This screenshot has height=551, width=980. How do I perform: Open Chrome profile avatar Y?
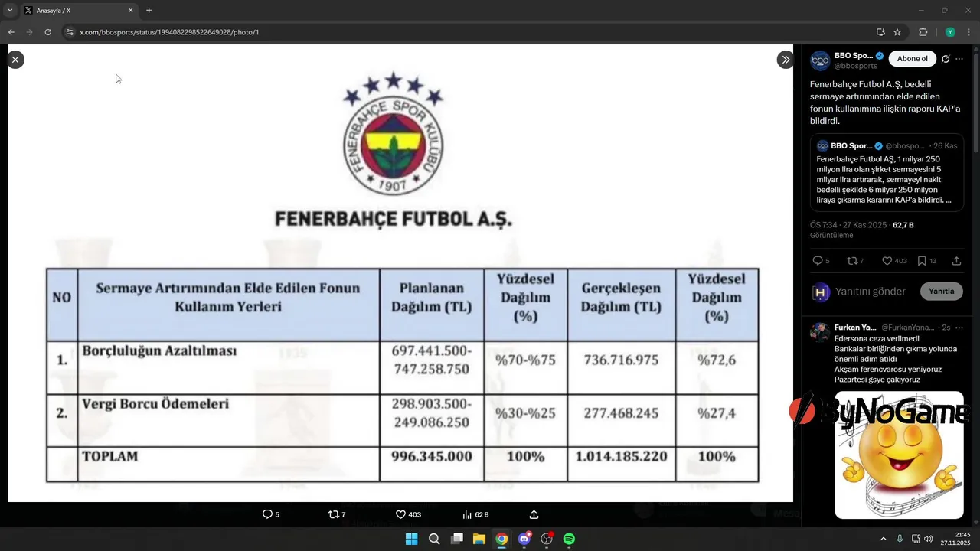click(x=950, y=32)
